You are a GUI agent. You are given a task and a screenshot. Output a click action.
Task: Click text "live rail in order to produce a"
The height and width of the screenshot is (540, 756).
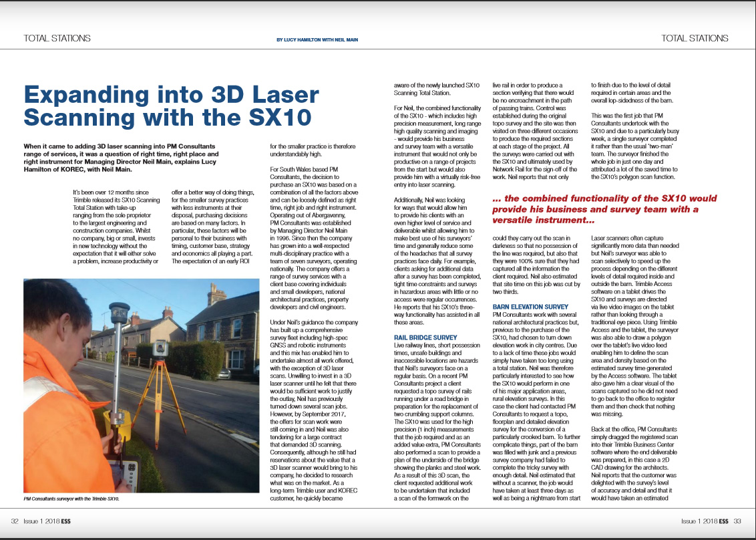click(x=528, y=85)
